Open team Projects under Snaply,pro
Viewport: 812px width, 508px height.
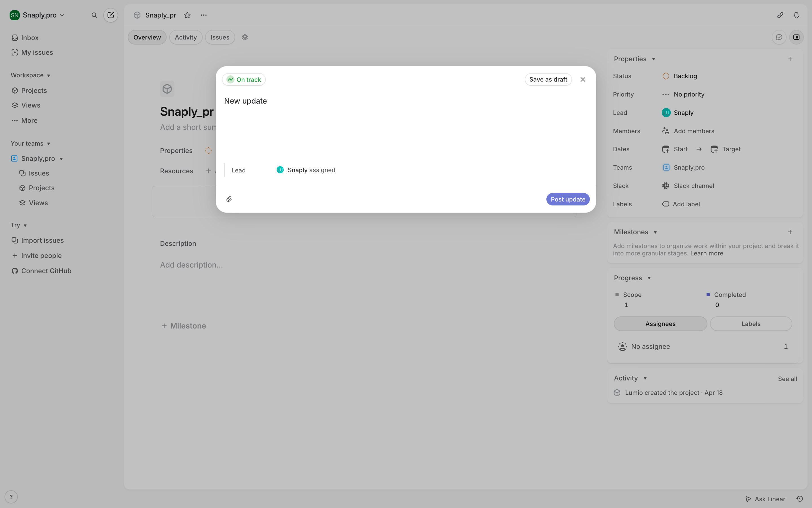[37, 188]
